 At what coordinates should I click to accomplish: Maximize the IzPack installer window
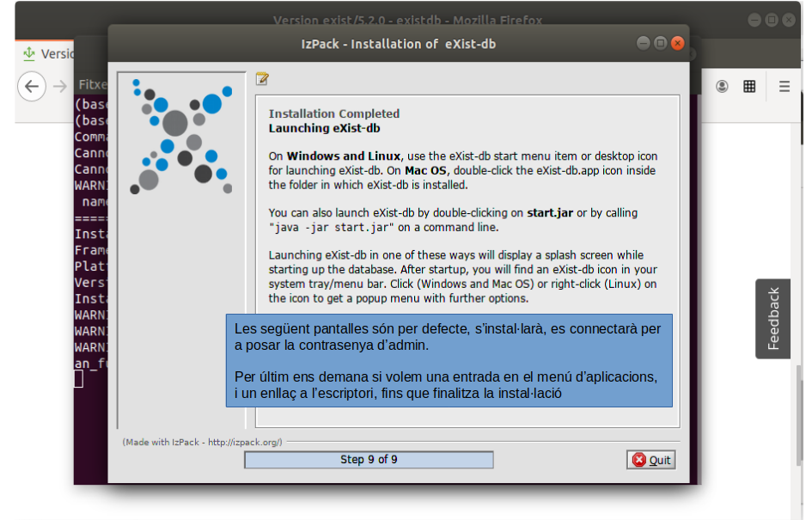[x=660, y=43]
